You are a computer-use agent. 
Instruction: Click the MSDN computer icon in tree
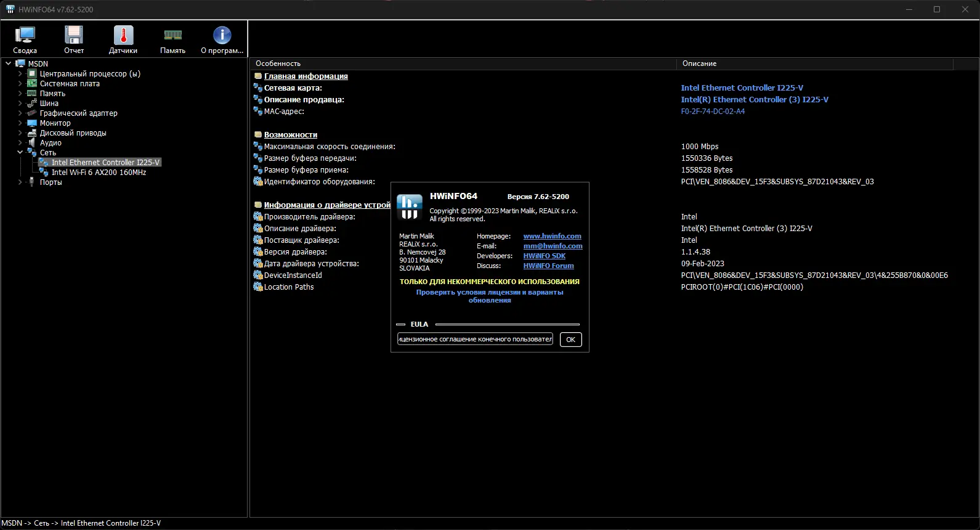click(x=20, y=63)
